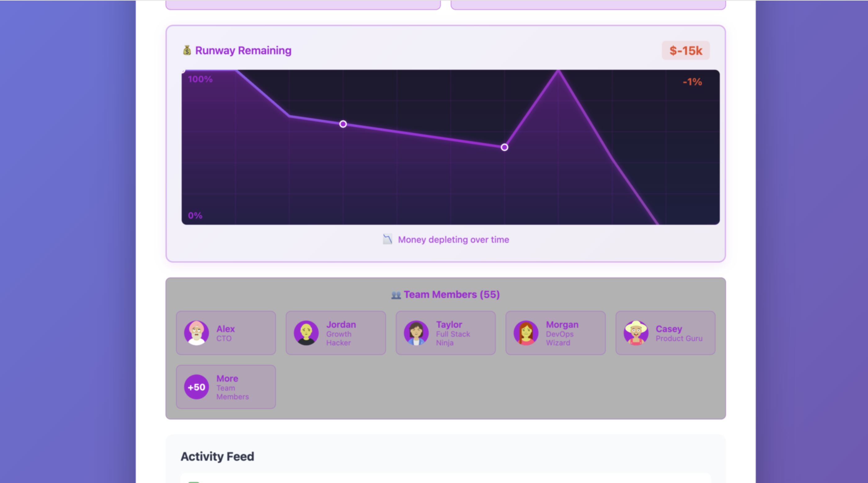Click the $-15k runway badge
The image size is (868, 483).
click(686, 51)
